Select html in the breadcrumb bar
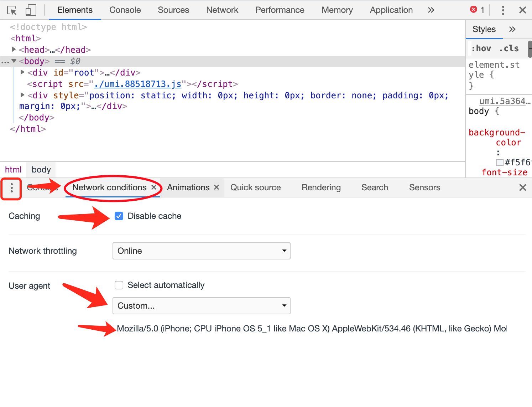532x407 pixels. pos(13,170)
